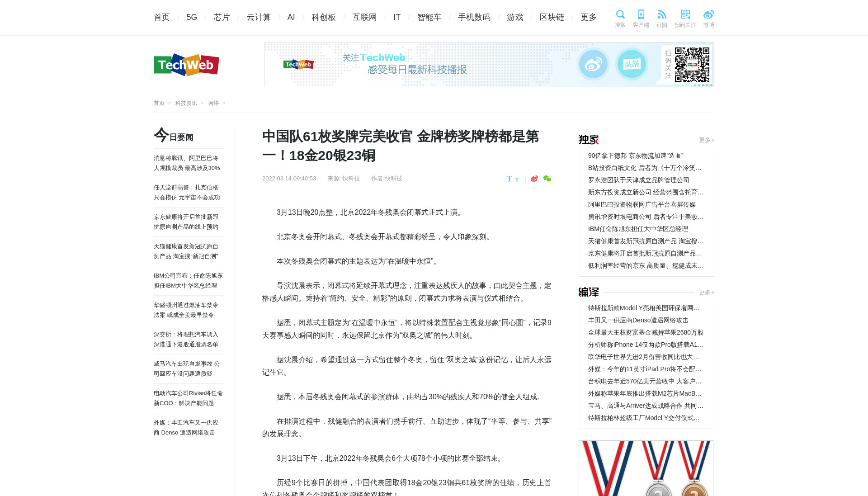Screen dimensions: 868x496
Task: Click the article source 快科技
Action: pyautogui.click(x=351, y=179)
